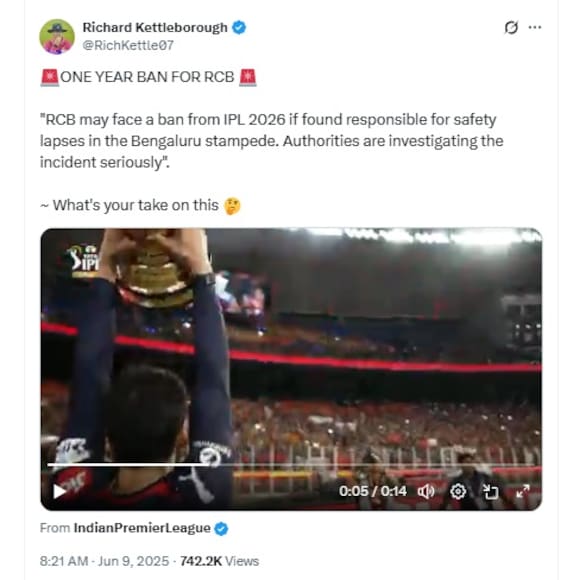Click the blue verified badge beside Kettleborough

pos(239,28)
